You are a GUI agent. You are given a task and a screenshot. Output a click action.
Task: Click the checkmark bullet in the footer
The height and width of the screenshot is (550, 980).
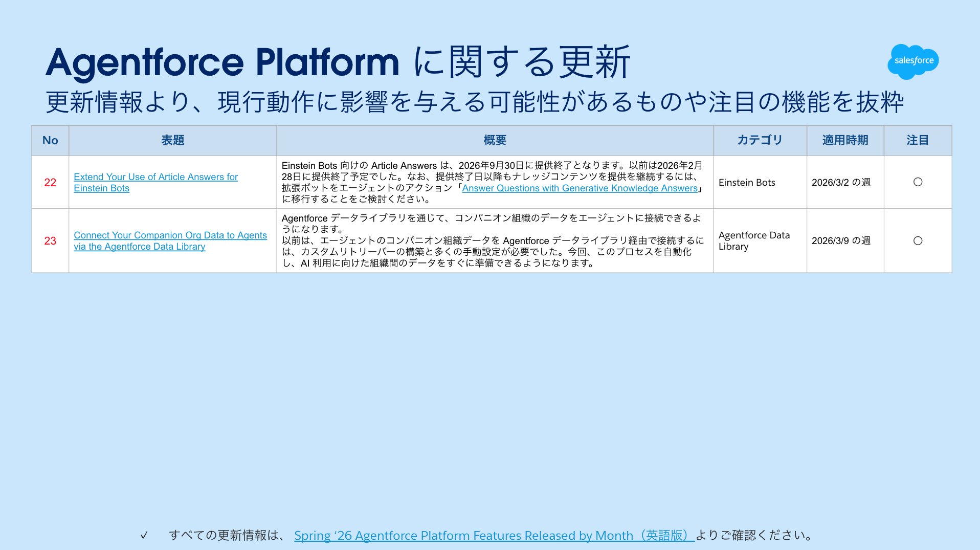(x=144, y=535)
